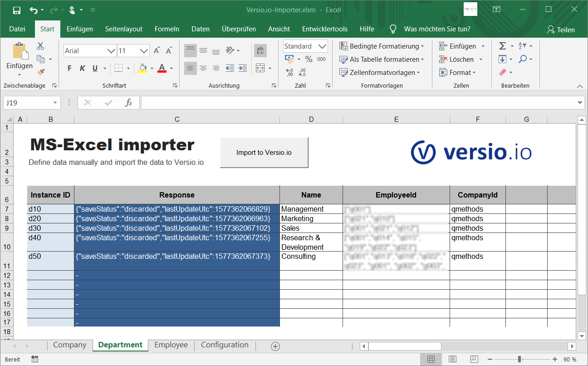Switch to the Einfügen ribbon tab
The image size is (588, 366).
click(80, 29)
